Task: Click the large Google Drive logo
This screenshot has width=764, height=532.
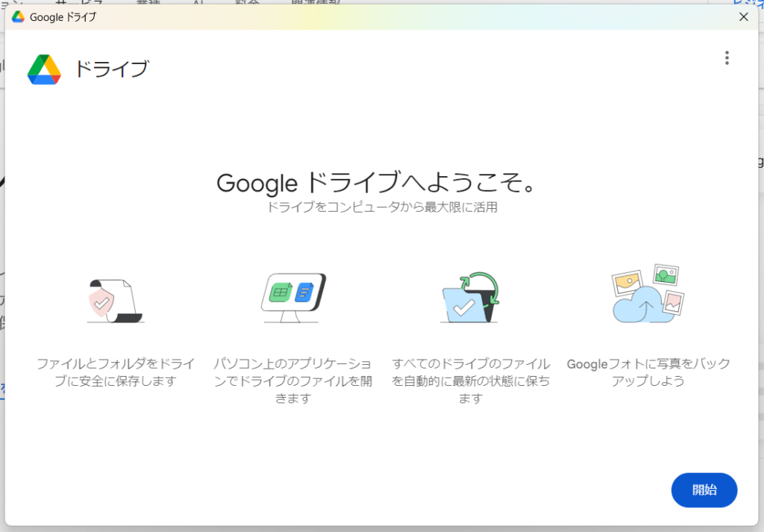Action: 44,69
